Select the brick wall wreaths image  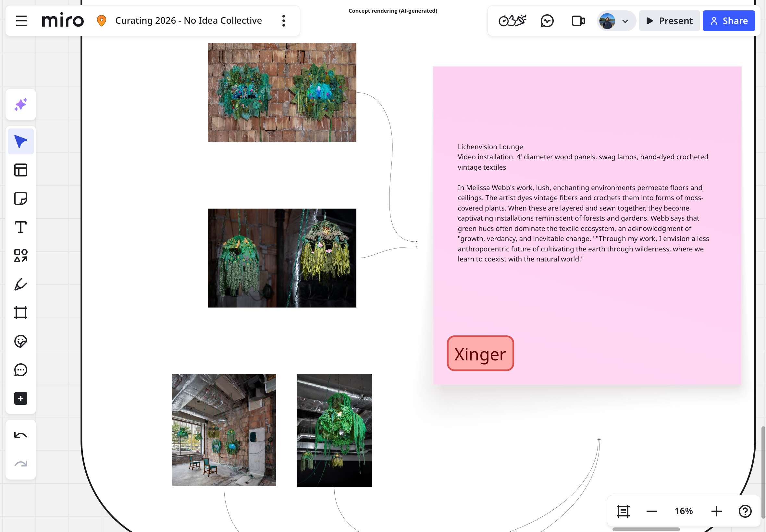[282, 92]
